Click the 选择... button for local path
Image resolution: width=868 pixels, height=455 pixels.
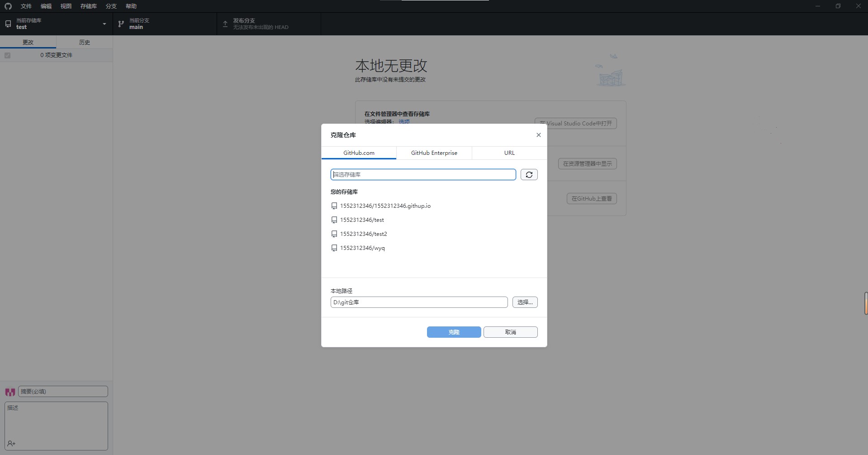(x=525, y=302)
